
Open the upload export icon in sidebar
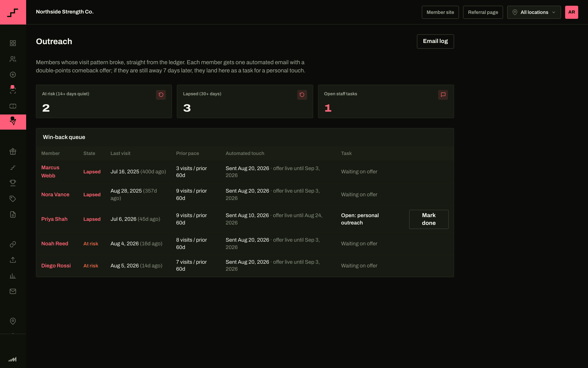click(13, 260)
